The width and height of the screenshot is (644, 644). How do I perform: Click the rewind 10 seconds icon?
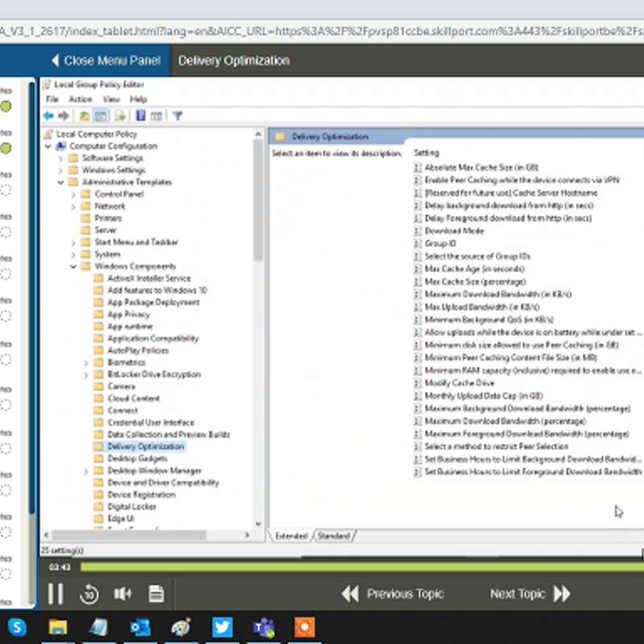(89, 594)
